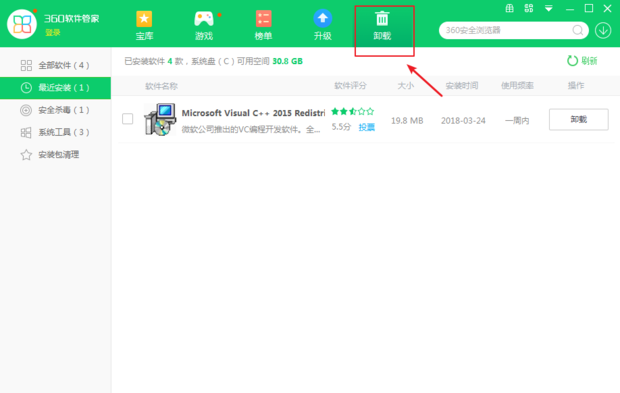This screenshot has height=393, width=620.
Task: Click the 登录 login link
Action: pyautogui.click(x=53, y=33)
